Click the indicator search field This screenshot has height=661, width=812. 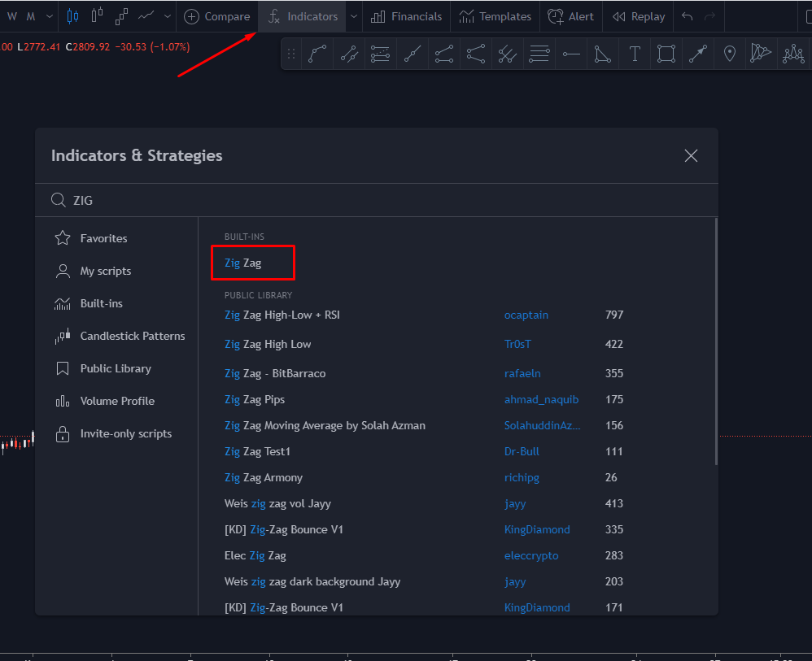(377, 200)
